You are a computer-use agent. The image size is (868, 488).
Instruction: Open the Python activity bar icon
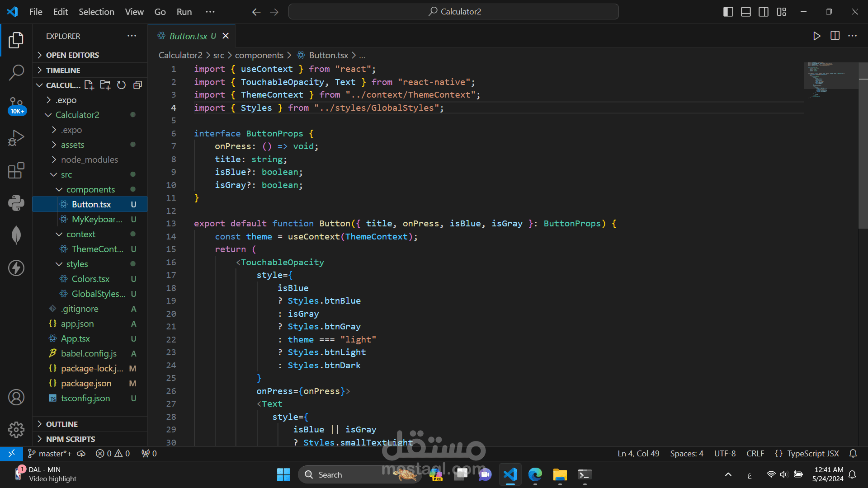[x=16, y=203]
